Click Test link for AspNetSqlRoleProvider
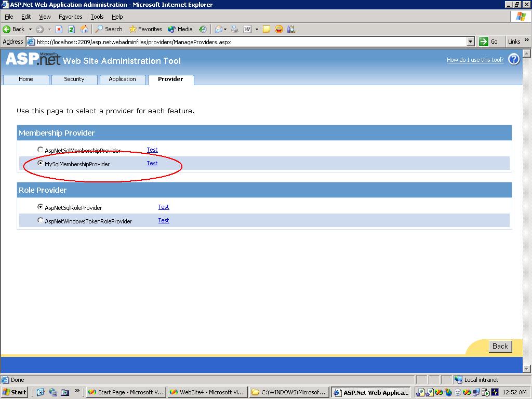The width and height of the screenshot is (532, 399). coord(164,207)
